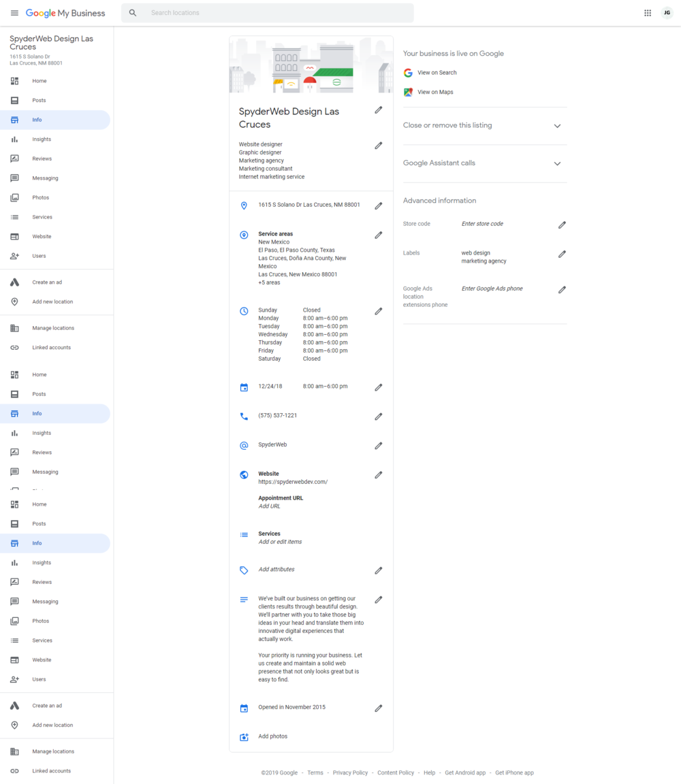
Task: Click Enter Google Ads phone placeholder
Action: click(x=492, y=289)
